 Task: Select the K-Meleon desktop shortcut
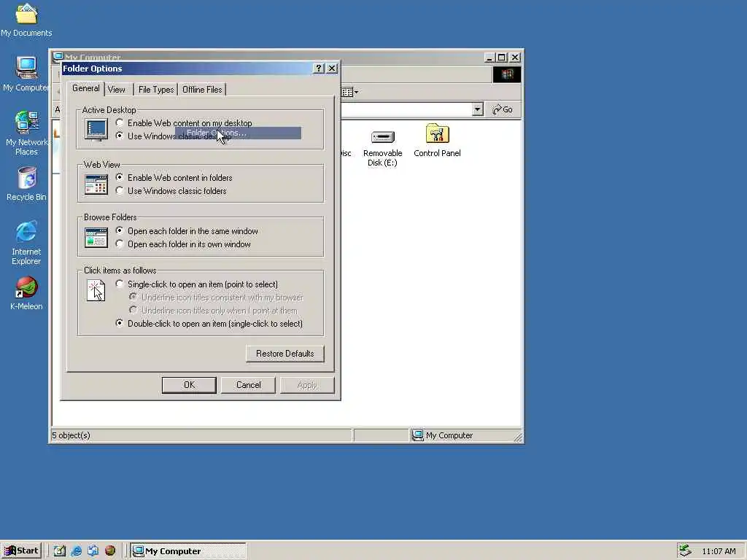26,293
